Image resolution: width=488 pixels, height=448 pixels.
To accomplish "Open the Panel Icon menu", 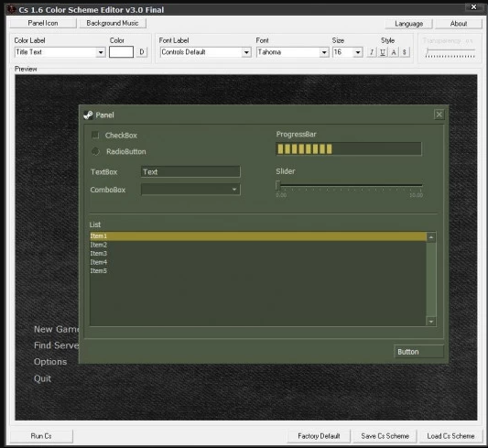I will (x=43, y=23).
